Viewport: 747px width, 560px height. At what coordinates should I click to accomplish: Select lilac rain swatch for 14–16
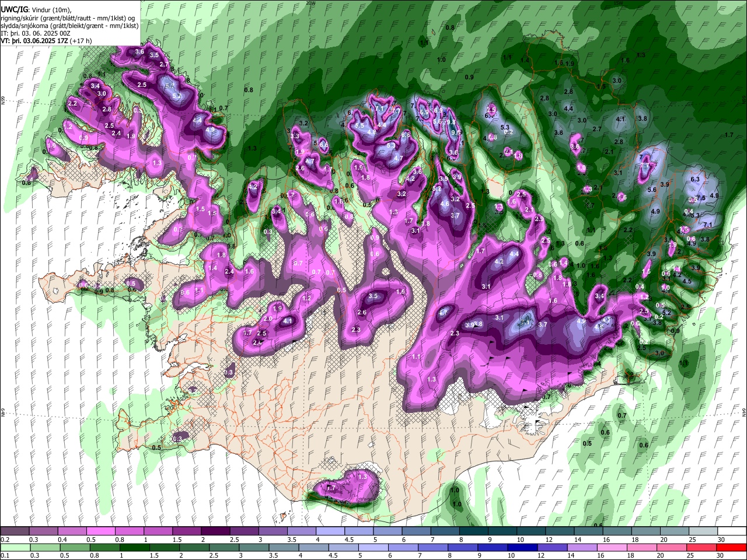coord(582,548)
